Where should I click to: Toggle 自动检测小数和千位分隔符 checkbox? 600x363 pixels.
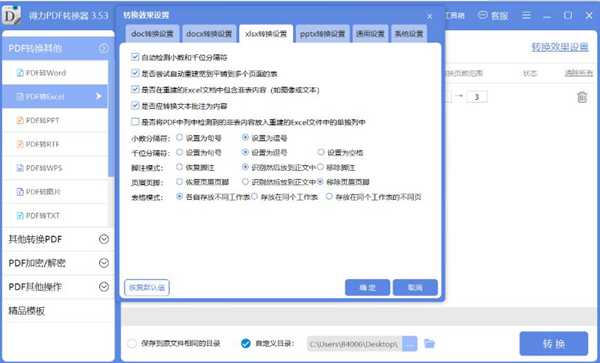tap(135, 57)
